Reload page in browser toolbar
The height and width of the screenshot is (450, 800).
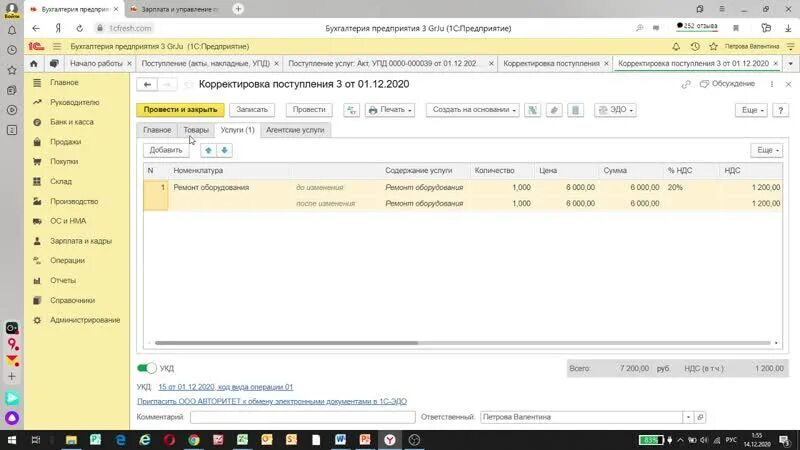(x=80, y=29)
